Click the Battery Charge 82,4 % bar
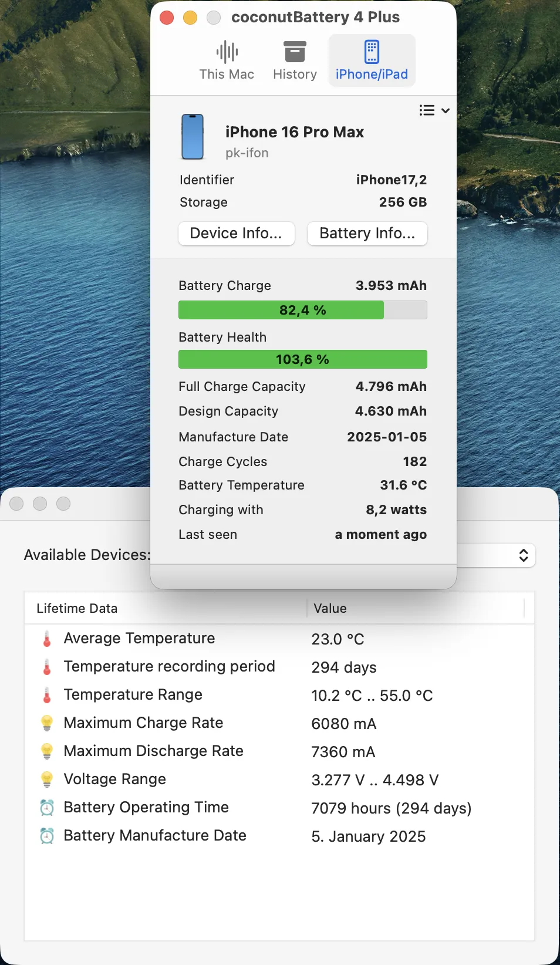This screenshot has height=965, width=560. point(302,310)
